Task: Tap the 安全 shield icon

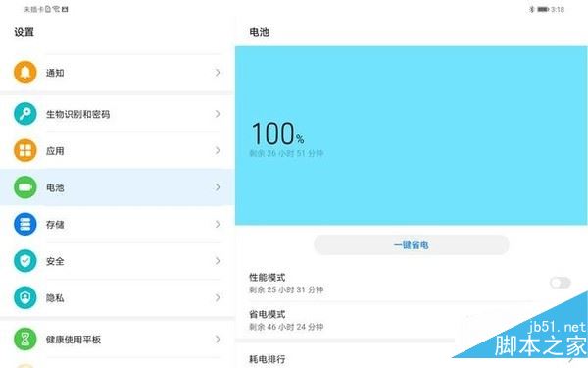Action: (25, 261)
